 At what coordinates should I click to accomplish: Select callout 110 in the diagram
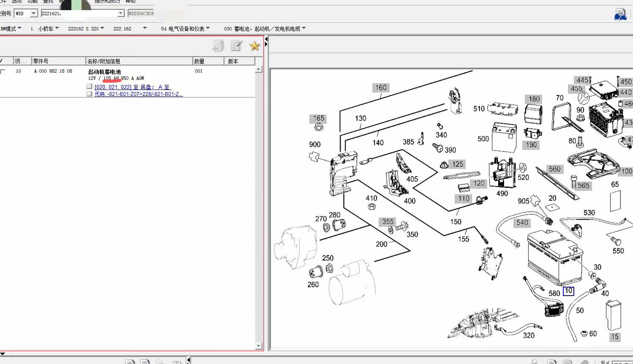tap(464, 198)
